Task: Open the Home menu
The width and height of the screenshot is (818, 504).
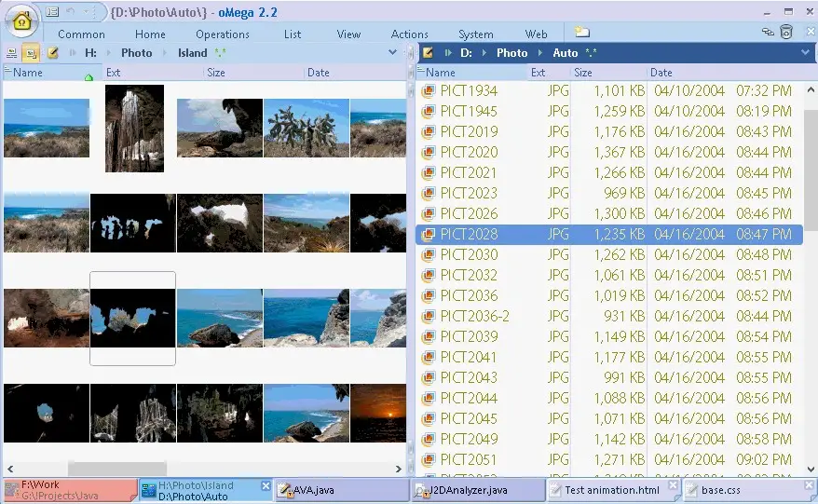Action: coord(150,34)
